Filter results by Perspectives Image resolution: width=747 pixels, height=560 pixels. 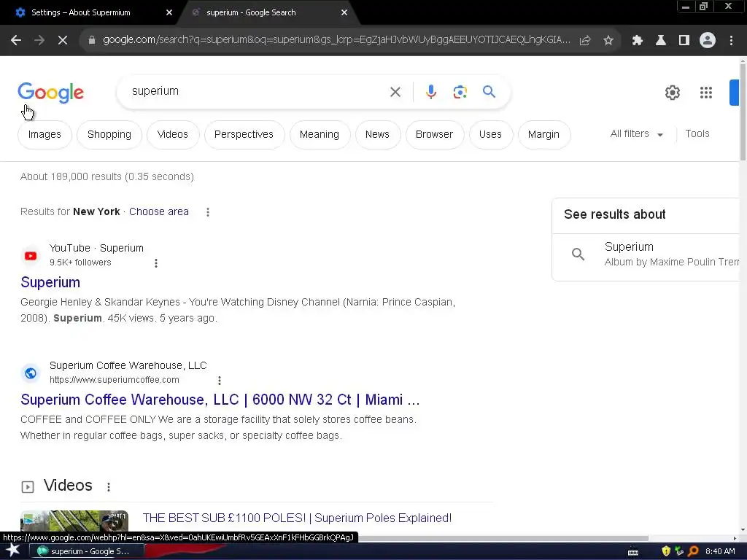coord(244,134)
